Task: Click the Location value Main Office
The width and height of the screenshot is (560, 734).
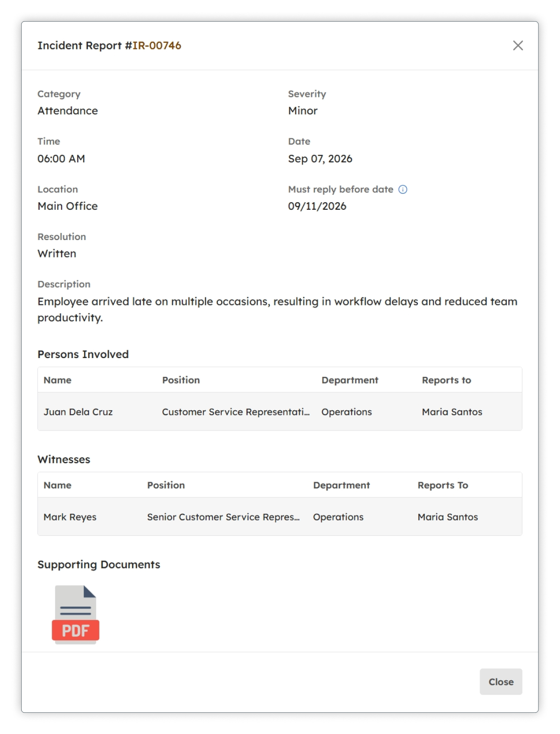Action: point(68,206)
